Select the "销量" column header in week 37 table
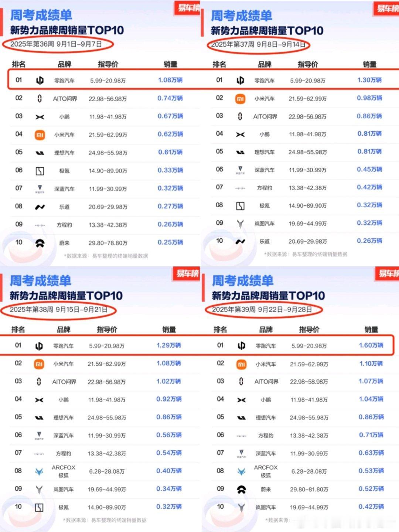399x532 pixels. tap(369, 64)
